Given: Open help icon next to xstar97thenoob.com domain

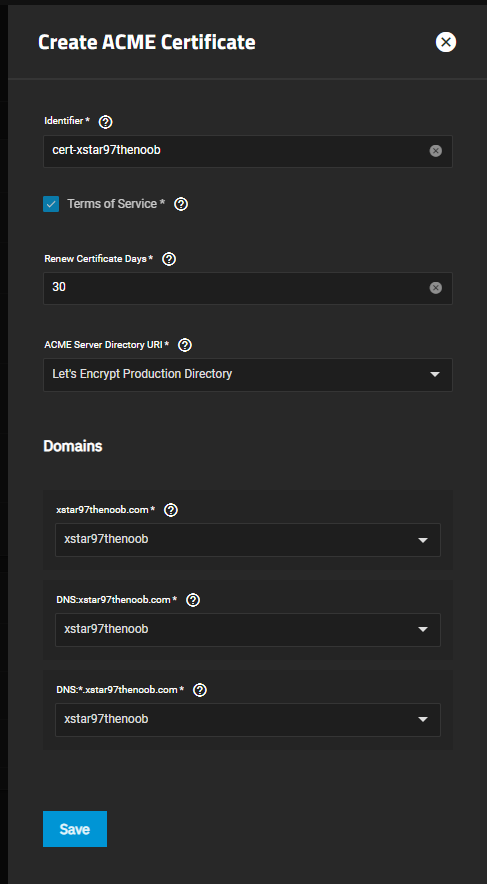Looking at the screenshot, I should click(171, 510).
